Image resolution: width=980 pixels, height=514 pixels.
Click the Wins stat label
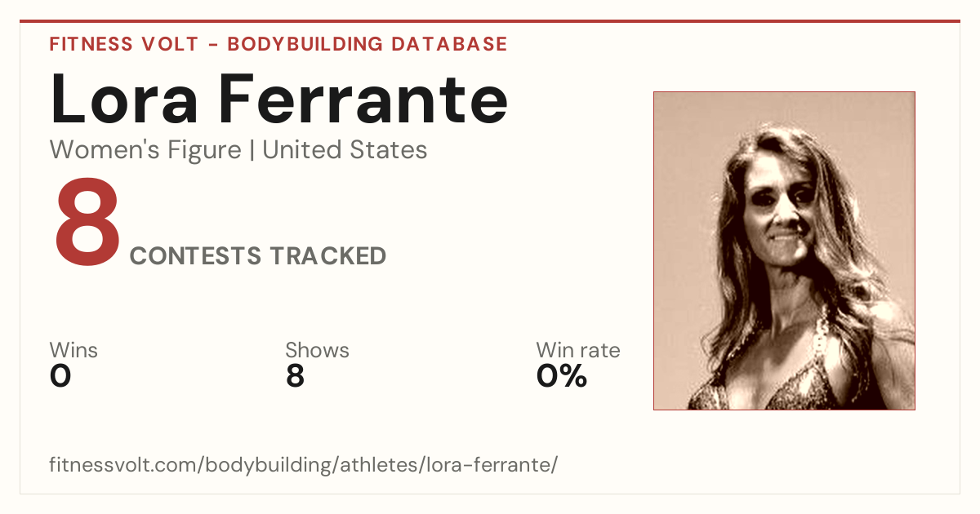(73, 351)
